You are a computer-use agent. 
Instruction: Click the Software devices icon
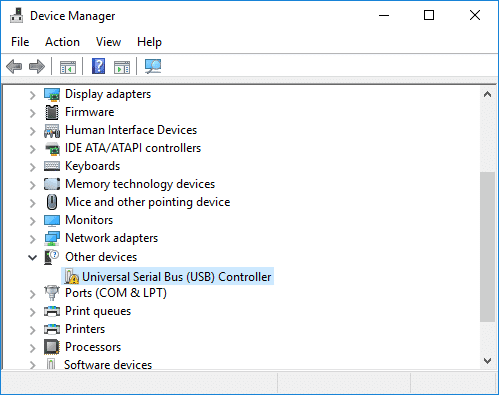tap(51, 364)
